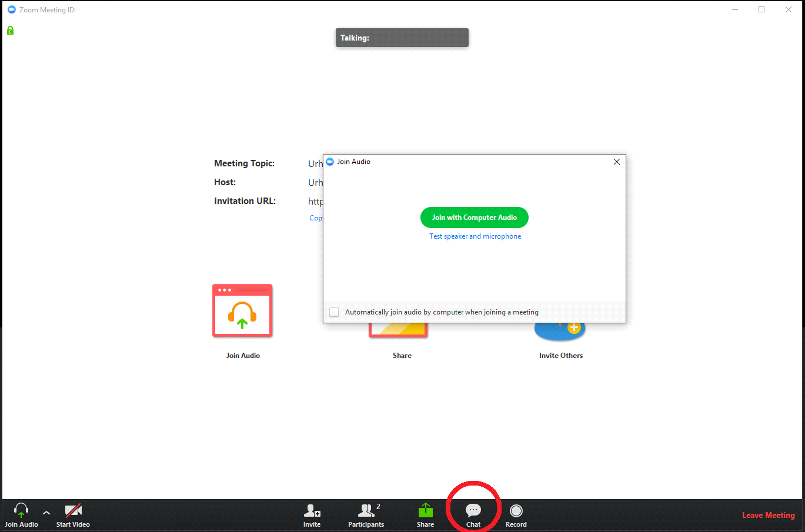Close the Join Audio dialog
805x532 pixels.
[x=616, y=162]
